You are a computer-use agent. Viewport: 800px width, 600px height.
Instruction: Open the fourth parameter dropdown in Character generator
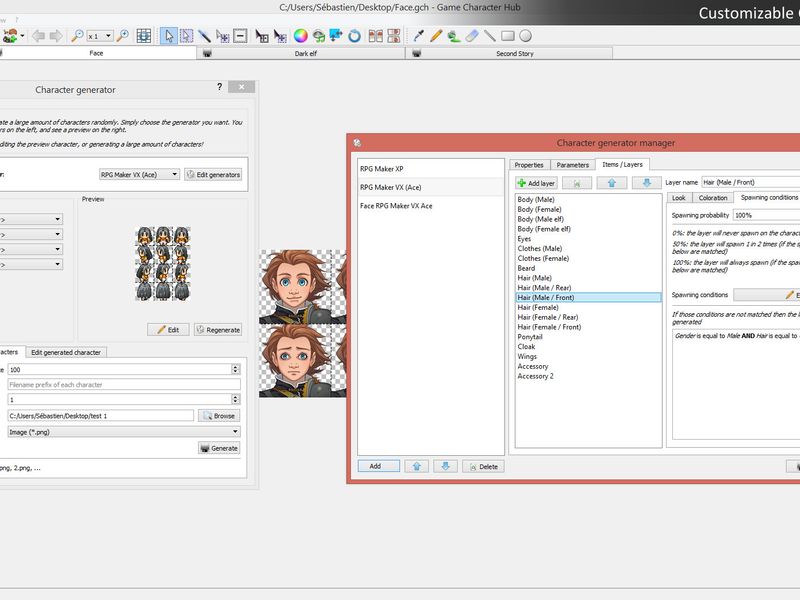(31, 264)
